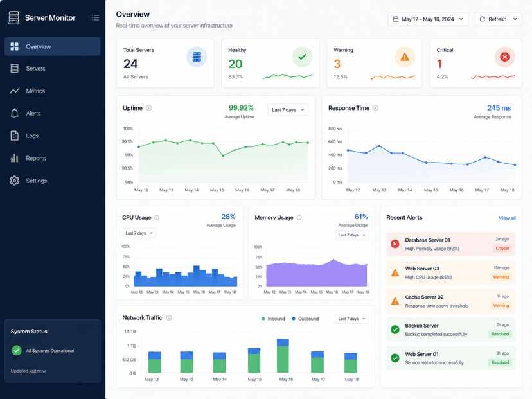Open the Memory Usage Last 7 days dropdown
The image size is (532, 399).
tap(352, 235)
